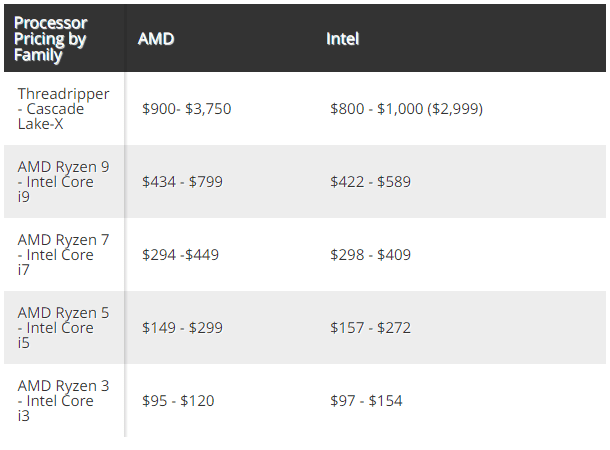This screenshot has width=610, height=450.
Task: Click the Intel price $97 - $154
Action: coord(366,401)
